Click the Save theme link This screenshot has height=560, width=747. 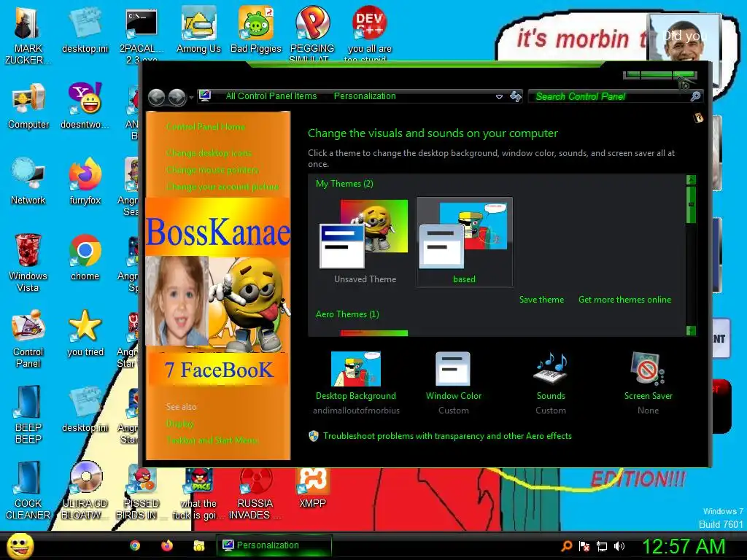[541, 300]
